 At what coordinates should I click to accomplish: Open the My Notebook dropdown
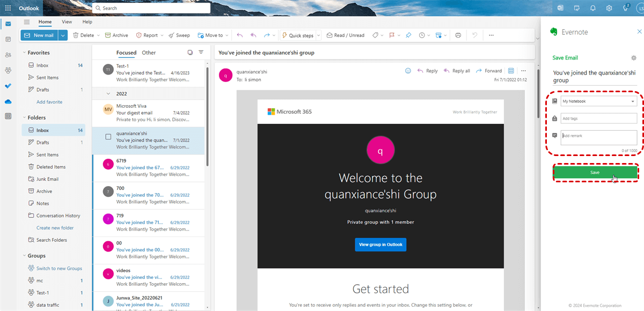(x=599, y=101)
